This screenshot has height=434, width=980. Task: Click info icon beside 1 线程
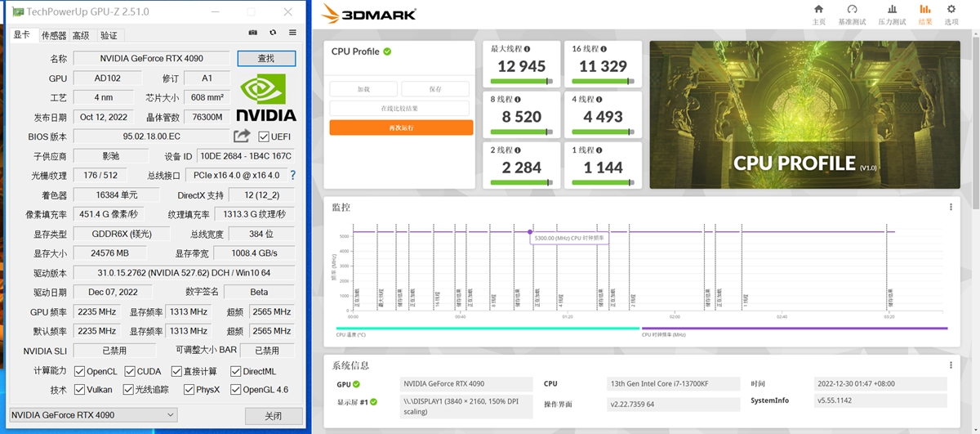[599, 150]
